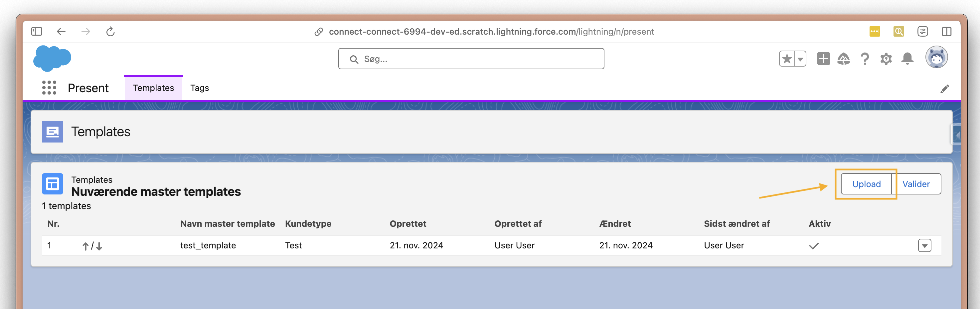Screen dimensions: 980x309
Task: Open the notifications bell
Action: point(907,59)
